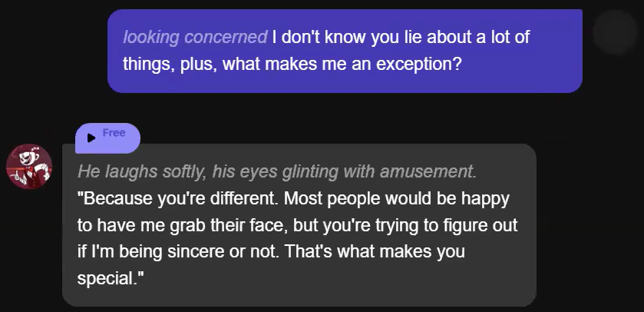The image size is (644, 312).
Task: Click the blurred user avatar circle
Action: [x=616, y=32]
